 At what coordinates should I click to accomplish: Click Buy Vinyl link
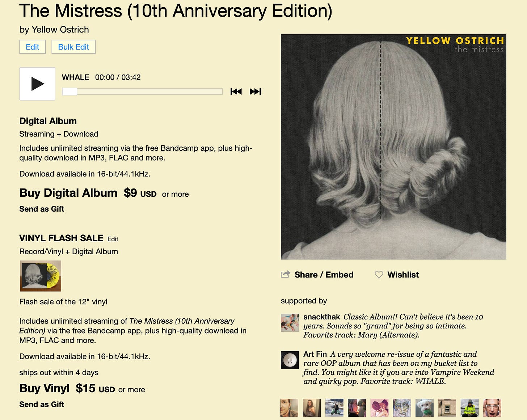point(44,388)
